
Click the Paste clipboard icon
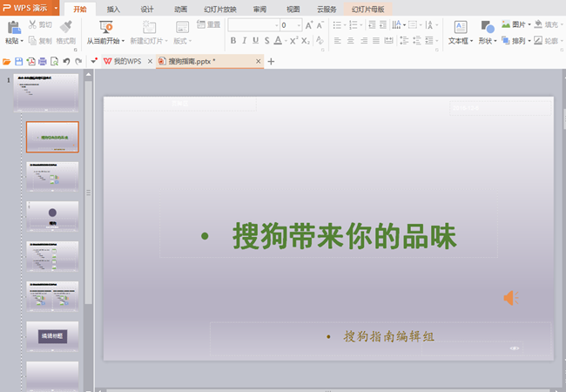point(14,27)
